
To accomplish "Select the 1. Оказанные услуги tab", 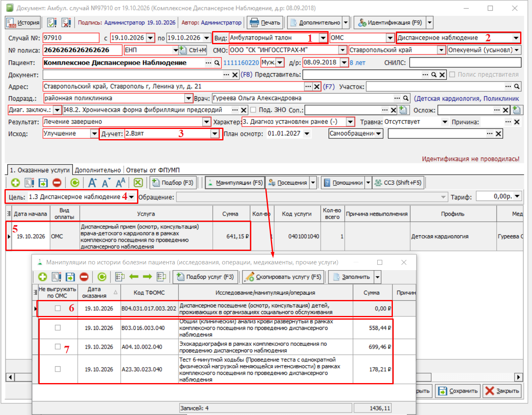I will 40,170.
